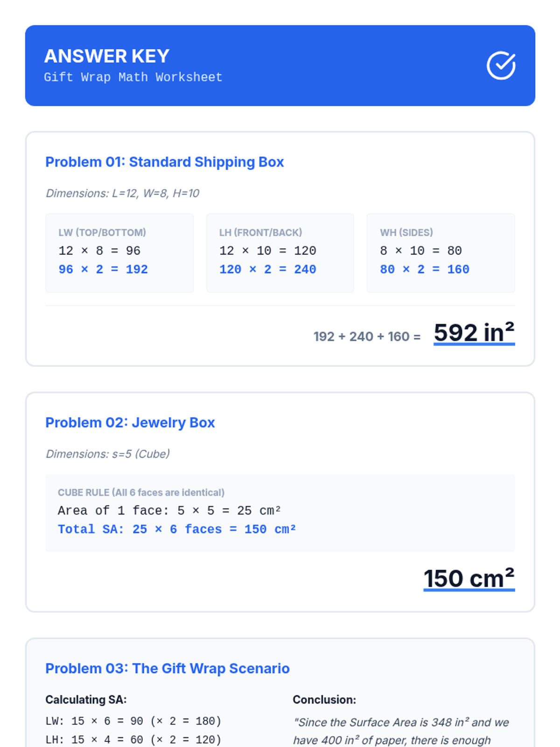Click the Total SA 25 × 6 faces line
560x747 pixels.
point(177,529)
